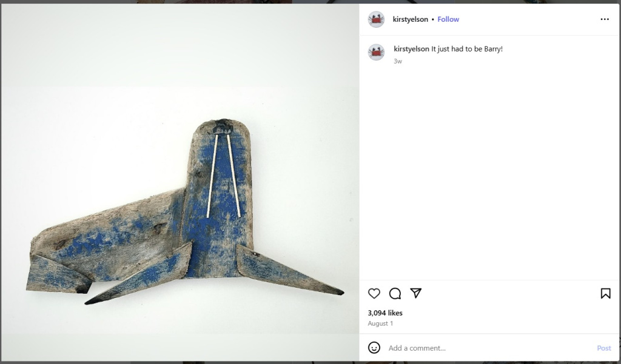The image size is (621, 364).
Task: Open the kirstyelson username in the caption
Action: pyautogui.click(x=411, y=49)
